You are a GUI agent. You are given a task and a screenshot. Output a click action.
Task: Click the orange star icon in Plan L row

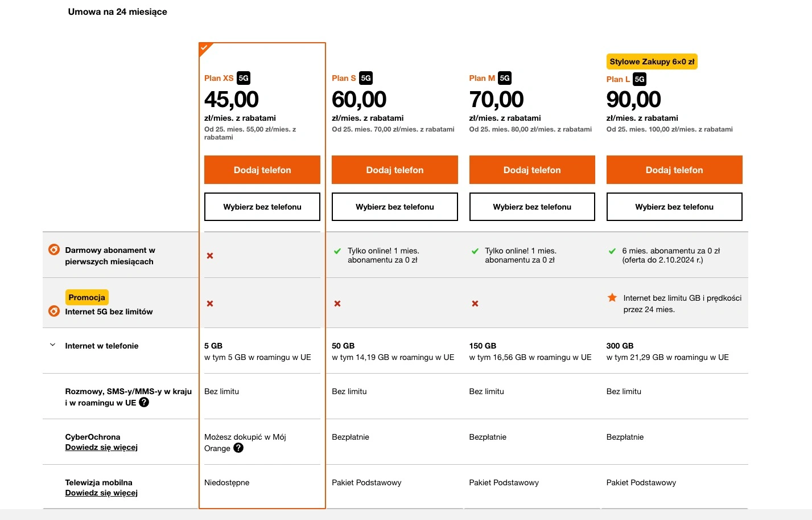[612, 297]
